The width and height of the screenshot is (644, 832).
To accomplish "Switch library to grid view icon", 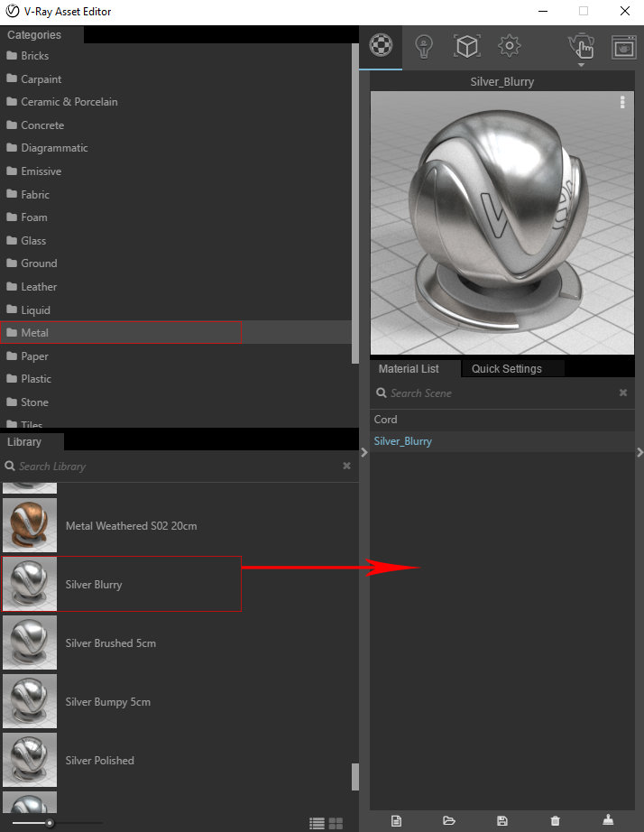I will click(x=336, y=824).
